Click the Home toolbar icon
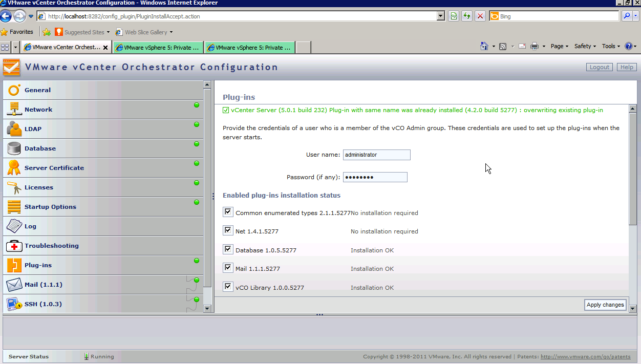Viewport: 641px width, 364px height. [x=484, y=46]
